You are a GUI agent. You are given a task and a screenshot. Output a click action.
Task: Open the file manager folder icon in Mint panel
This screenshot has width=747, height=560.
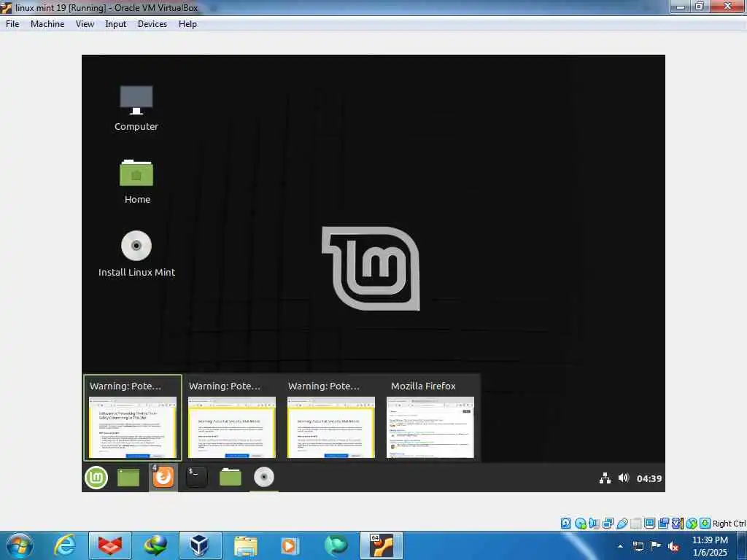pyautogui.click(x=230, y=477)
